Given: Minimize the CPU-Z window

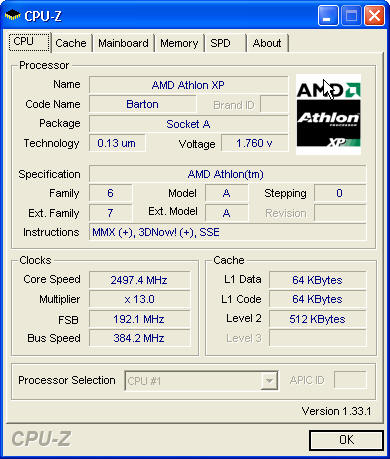Looking at the screenshot, I should (x=328, y=16).
